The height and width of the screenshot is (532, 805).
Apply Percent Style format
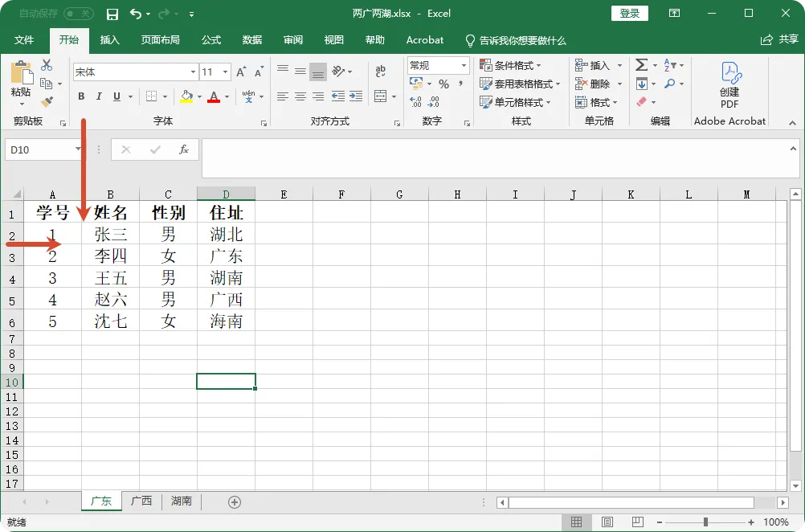point(443,84)
